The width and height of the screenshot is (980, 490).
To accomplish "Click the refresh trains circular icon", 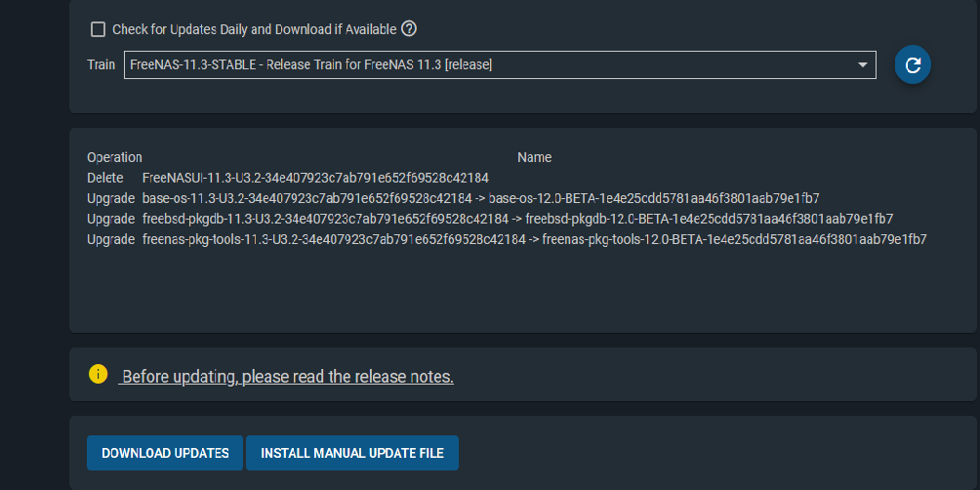I will pos(913,65).
